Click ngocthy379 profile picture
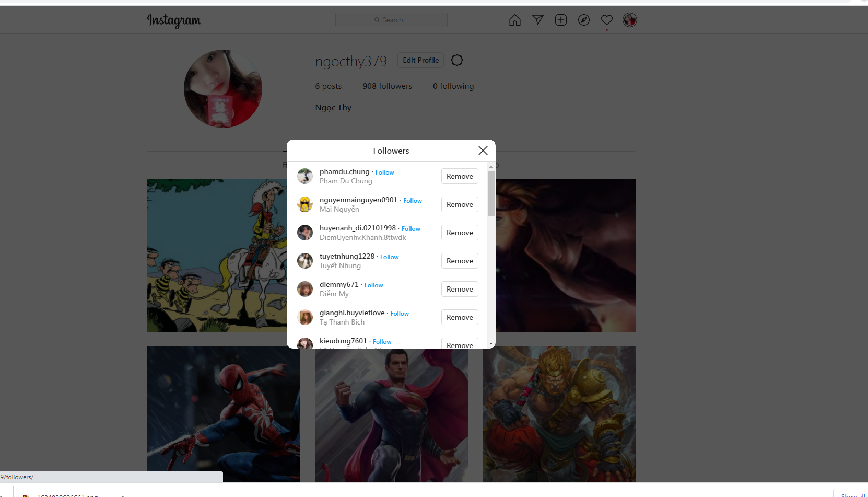This screenshot has width=868, height=497. (223, 89)
